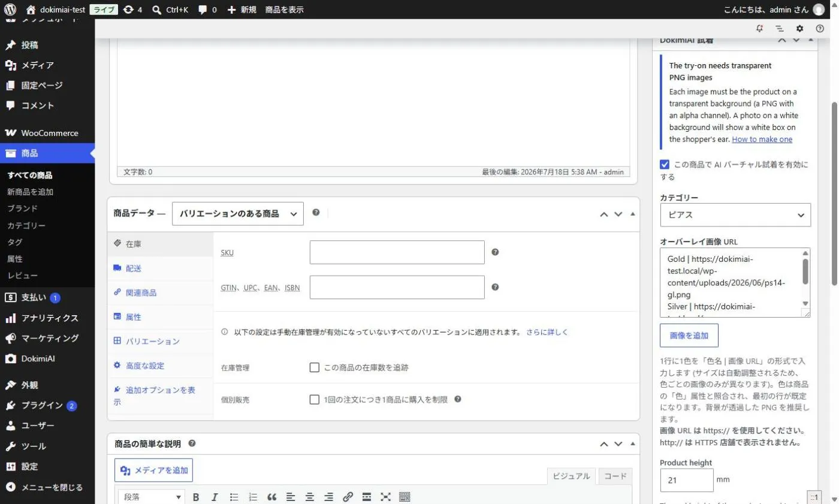The width and height of the screenshot is (839, 504).
Task: Click the help question mark in top bar
Action: pyautogui.click(x=820, y=28)
